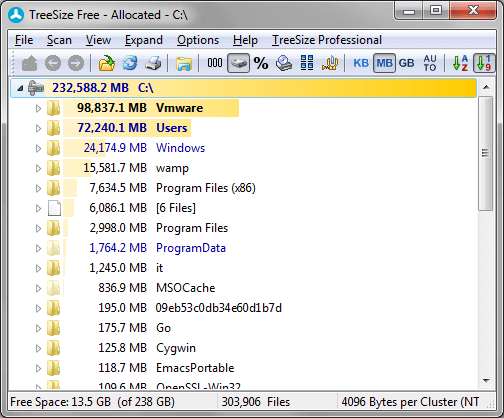The image size is (504, 418).
Task: Open the Scan menu
Action: click(59, 40)
